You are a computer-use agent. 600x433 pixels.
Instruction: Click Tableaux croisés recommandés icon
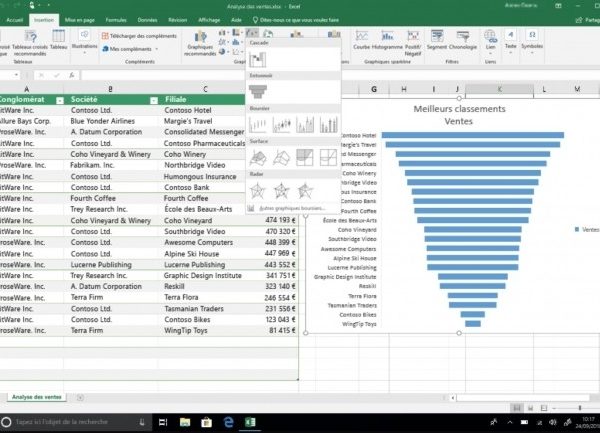tap(30, 43)
